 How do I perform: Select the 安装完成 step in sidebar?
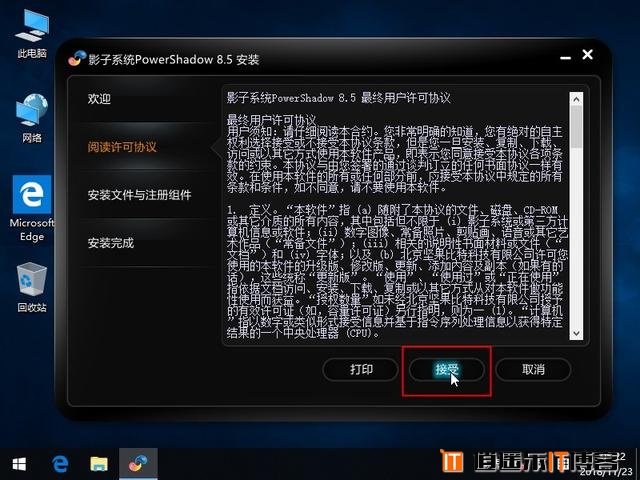tap(111, 243)
